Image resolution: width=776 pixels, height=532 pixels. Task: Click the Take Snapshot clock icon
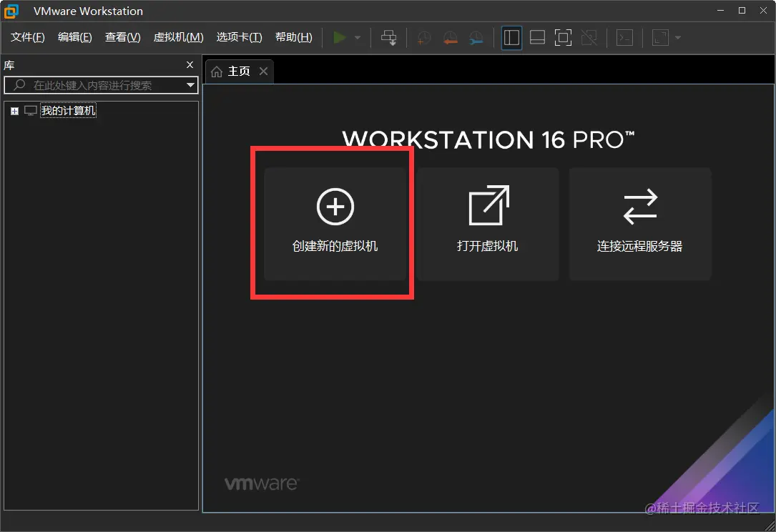click(x=423, y=38)
